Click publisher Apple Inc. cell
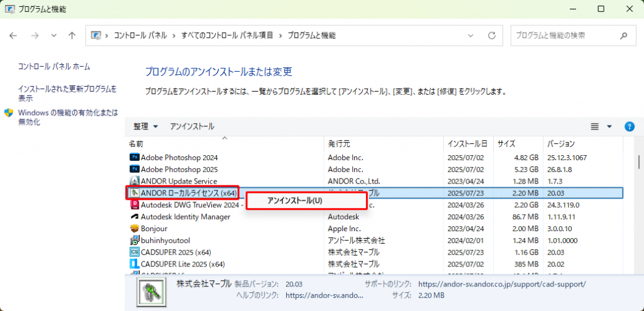 (344, 228)
